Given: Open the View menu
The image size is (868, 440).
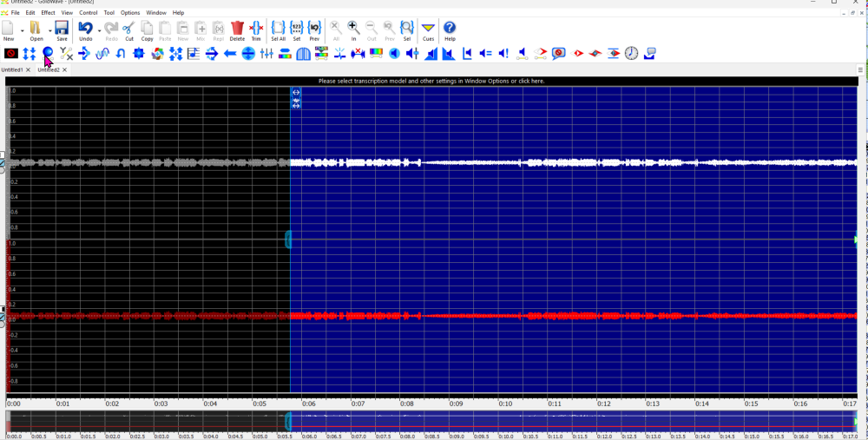Looking at the screenshot, I should tap(67, 12).
